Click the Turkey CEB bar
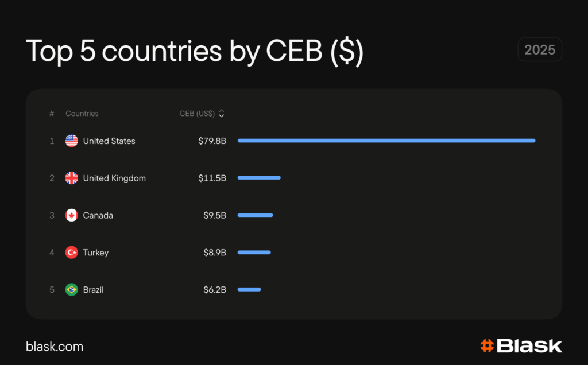Screen dimensions: 588x365 (254, 253)
